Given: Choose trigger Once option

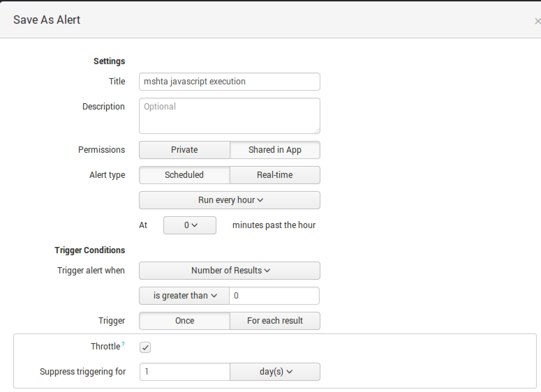Looking at the screenshot, I should (x=184, y=321).
